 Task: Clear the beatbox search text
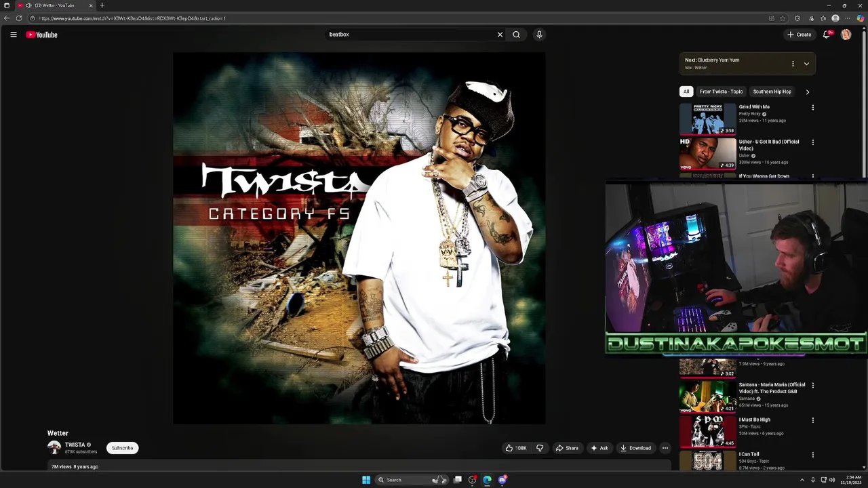coord(500,35)
